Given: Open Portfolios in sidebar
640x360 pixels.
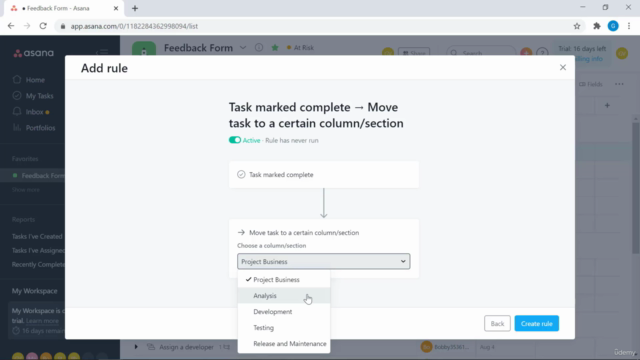Looking at the screenshot, I should pos(34,128).
